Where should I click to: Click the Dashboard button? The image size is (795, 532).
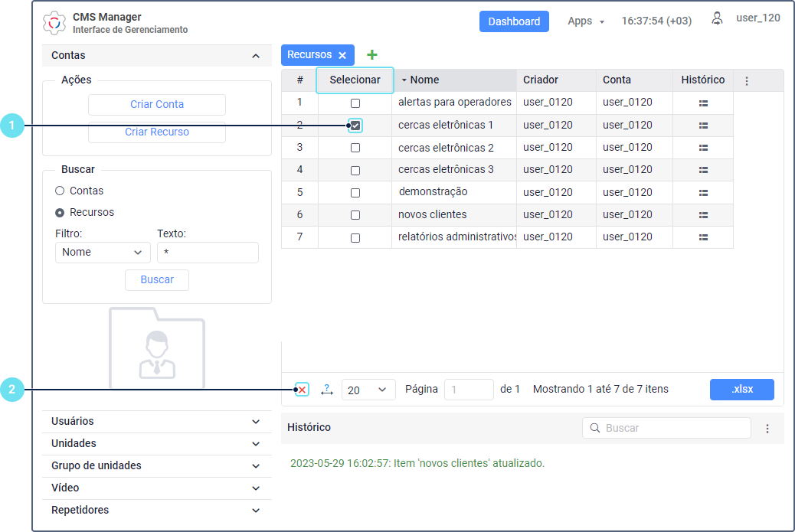click(x=514, y=21)
